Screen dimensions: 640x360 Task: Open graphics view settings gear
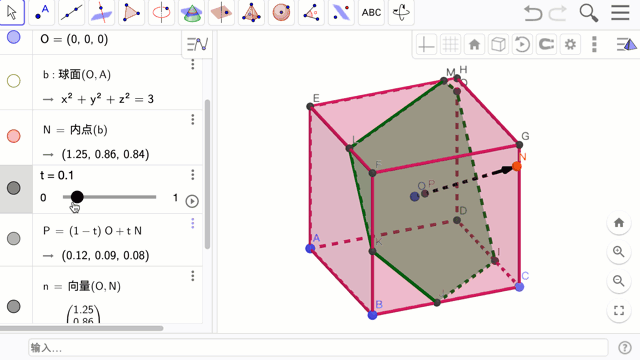click(x=570, y=44)
